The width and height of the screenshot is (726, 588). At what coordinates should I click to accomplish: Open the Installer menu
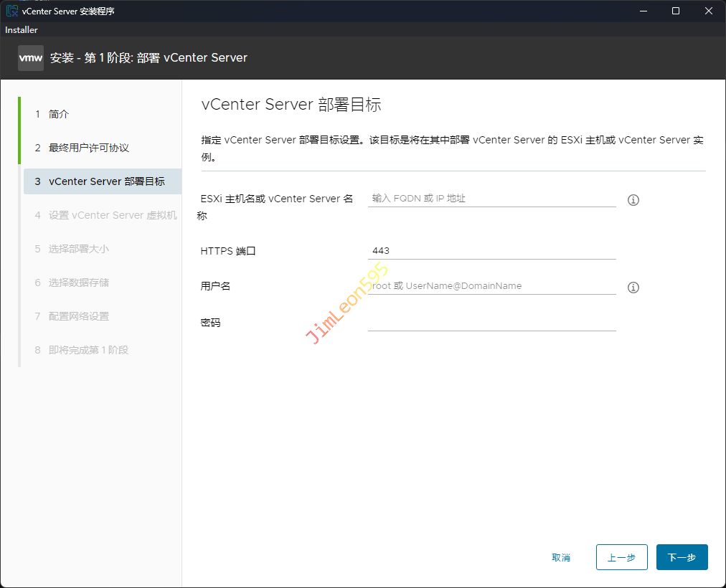tap(22, 30)
